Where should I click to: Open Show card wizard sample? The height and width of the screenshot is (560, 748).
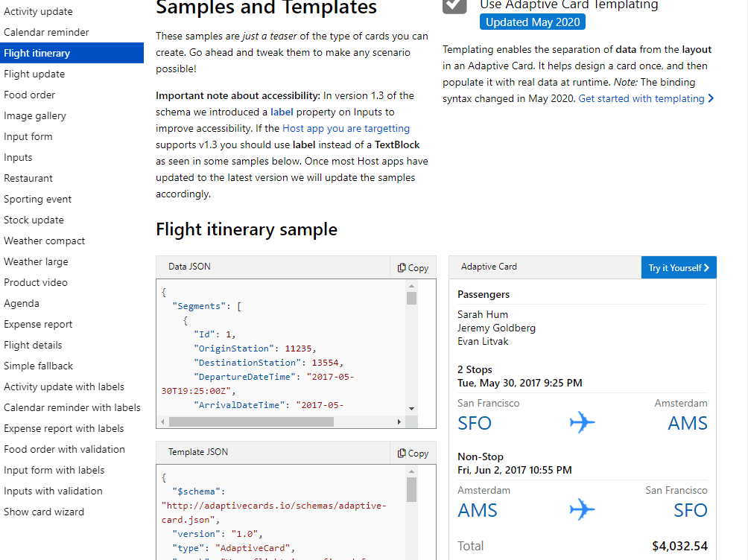[x=44, y=512]
